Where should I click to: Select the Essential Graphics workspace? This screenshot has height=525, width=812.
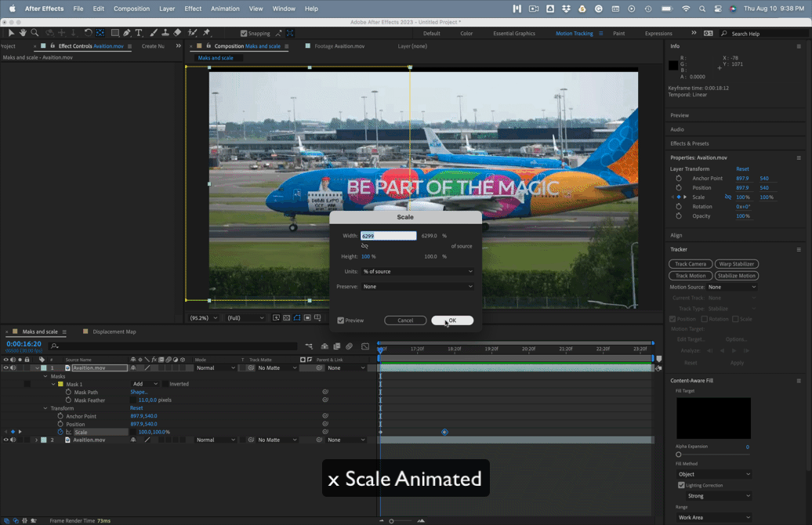point(513,34)
